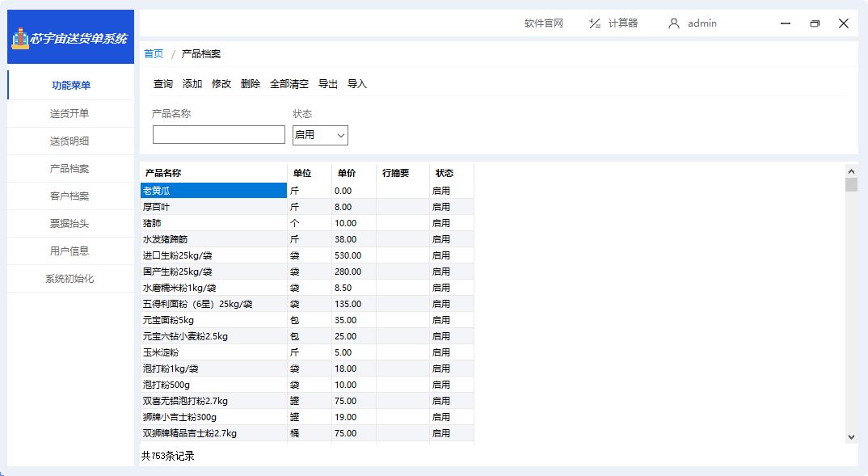Select the 玉米淀粉 row
The height and width of the screenshot is (476, 868).
click(307, 352)
